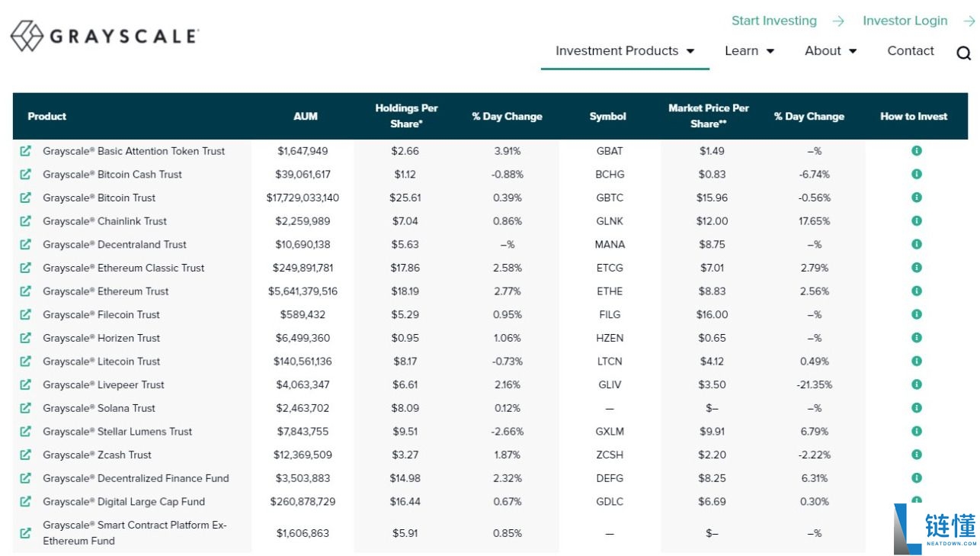The width and height of the screenshot is (980, 556).
Task: Open external link icon for Decentraland Trust
Action: [26, 245]
